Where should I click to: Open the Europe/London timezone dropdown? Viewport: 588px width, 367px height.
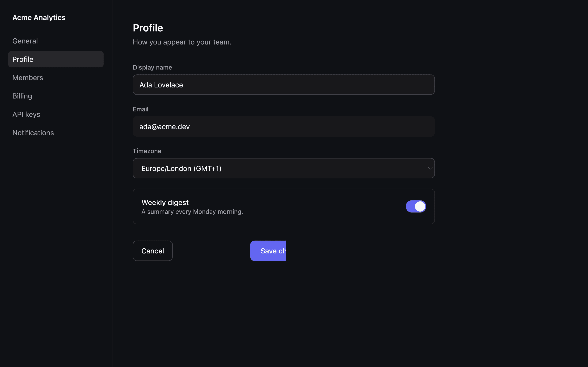click(x=284, y=168)
